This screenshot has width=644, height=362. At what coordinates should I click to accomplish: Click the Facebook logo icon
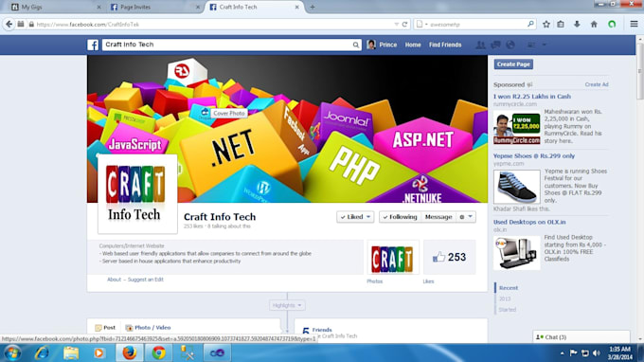pyautogui.click(x=93, y=45)
